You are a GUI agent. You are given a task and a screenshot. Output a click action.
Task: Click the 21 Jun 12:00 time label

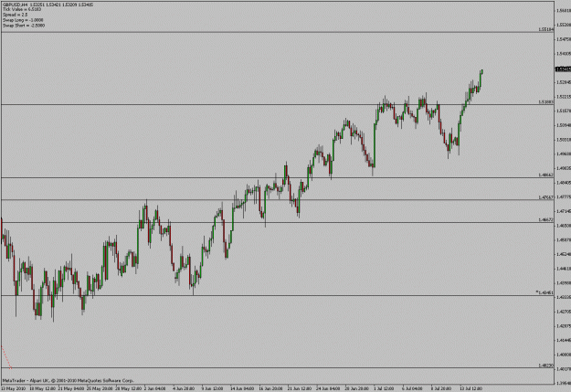300,388
